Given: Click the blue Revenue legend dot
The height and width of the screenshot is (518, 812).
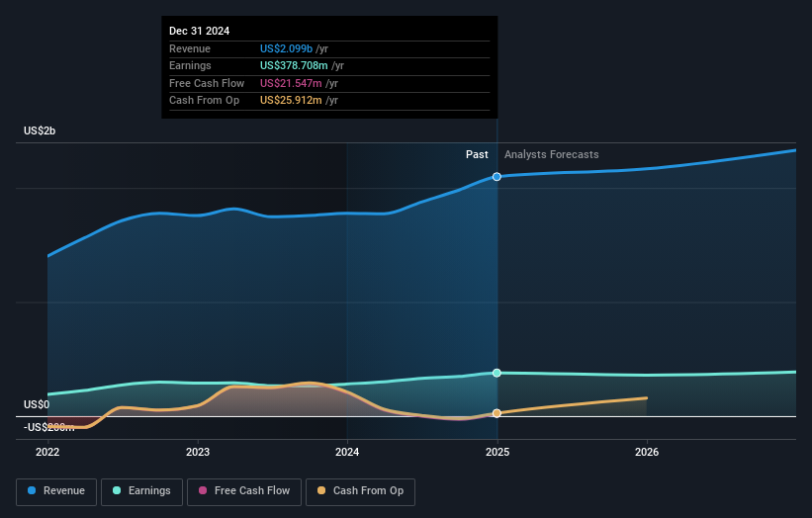Looking at the screenshot, I should [32, 491].
